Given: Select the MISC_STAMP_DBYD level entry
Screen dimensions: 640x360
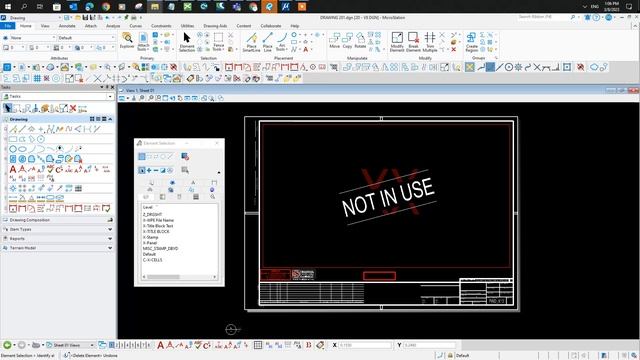Looking at the screenshot, I should pos(160,249).
